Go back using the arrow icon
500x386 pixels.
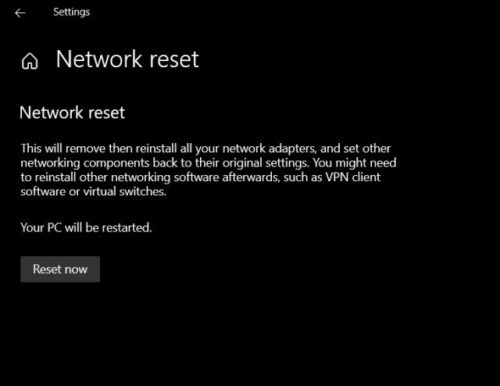click(20, 13)
